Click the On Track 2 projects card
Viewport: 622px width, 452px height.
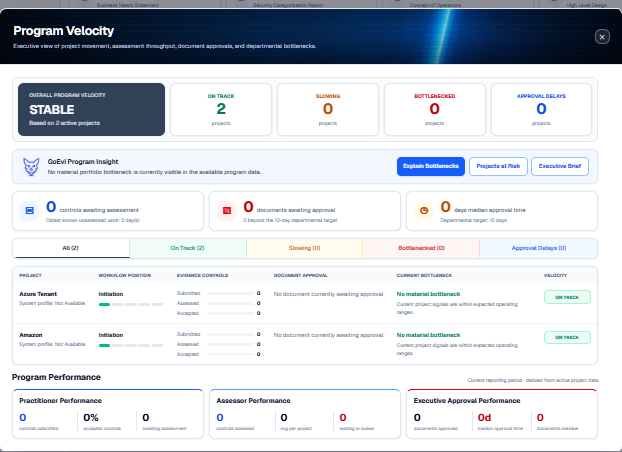(x=221, y=110)
